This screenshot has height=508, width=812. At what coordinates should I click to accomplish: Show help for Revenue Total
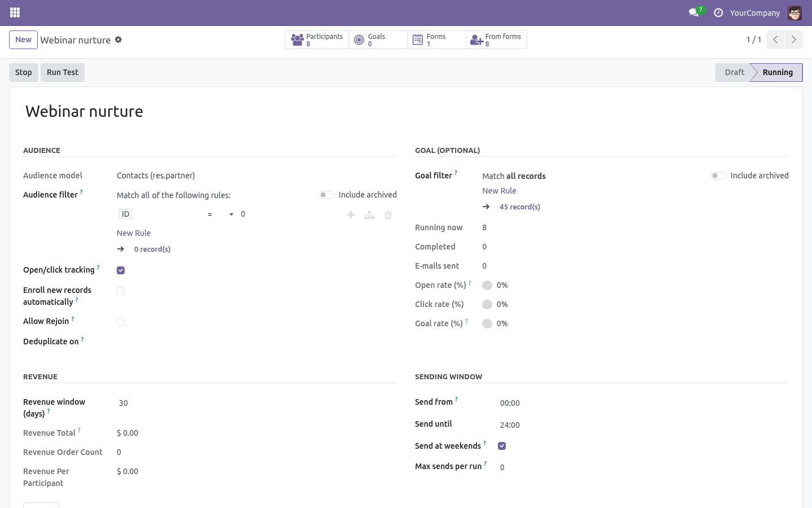coord(79,430)
